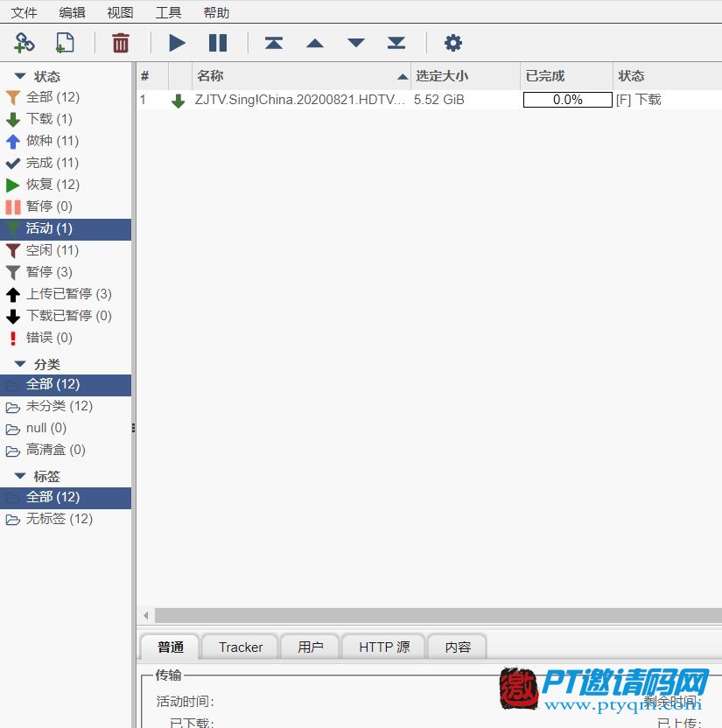Image resolution: width=722 pixels, height=728 pixels.
Task: Open options with the gear icon
Action: [x=452, y=43]
